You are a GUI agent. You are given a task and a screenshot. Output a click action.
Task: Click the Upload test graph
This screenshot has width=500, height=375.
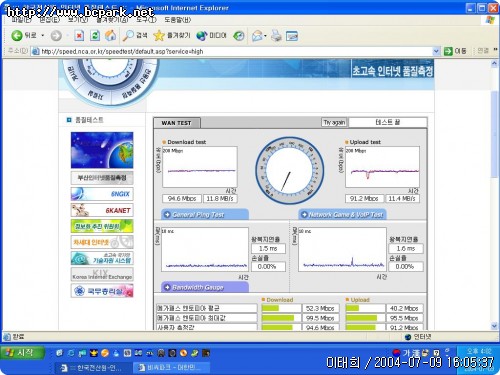tap(383, 167)
